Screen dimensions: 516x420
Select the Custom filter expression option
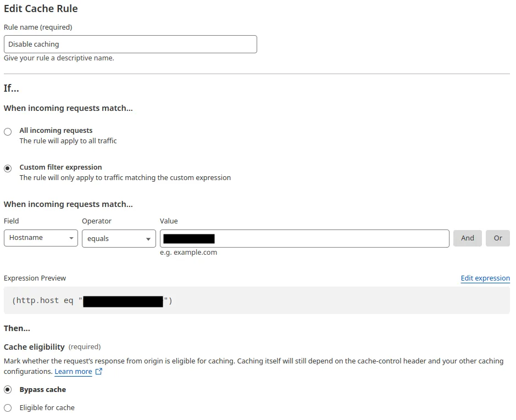click(8, 167)
